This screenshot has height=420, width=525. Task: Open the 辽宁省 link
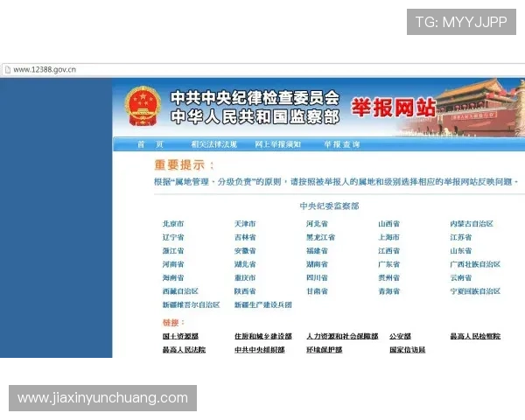point(173,237)
